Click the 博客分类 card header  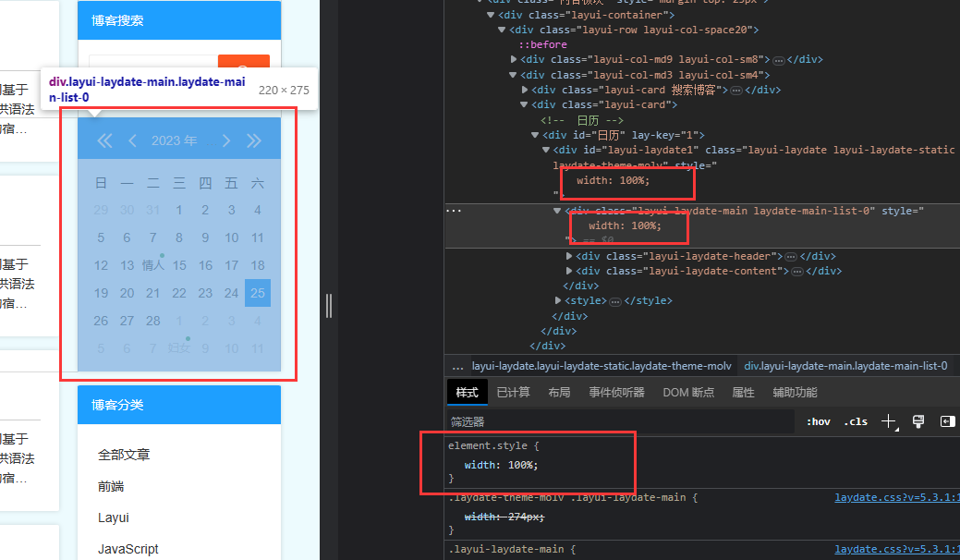(x=179, y=405)
